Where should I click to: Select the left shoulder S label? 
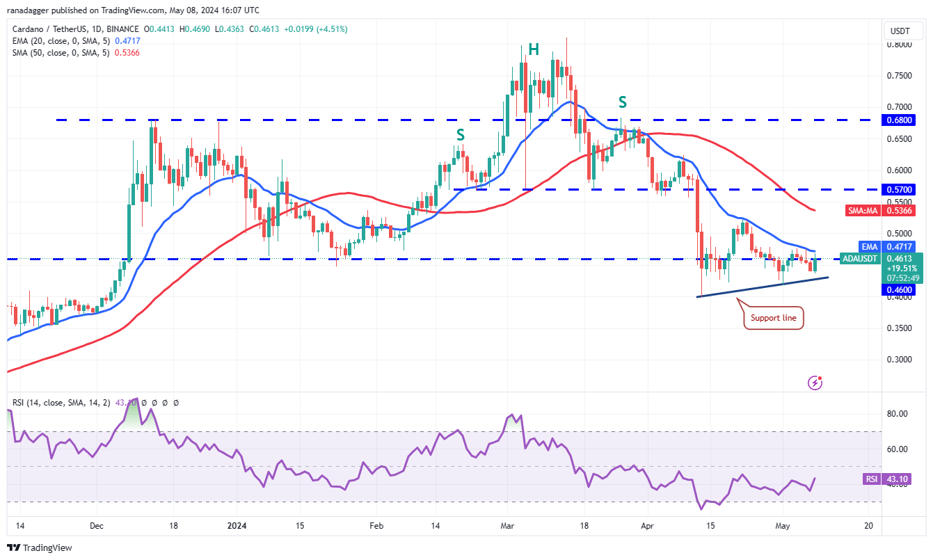point(460,135)
